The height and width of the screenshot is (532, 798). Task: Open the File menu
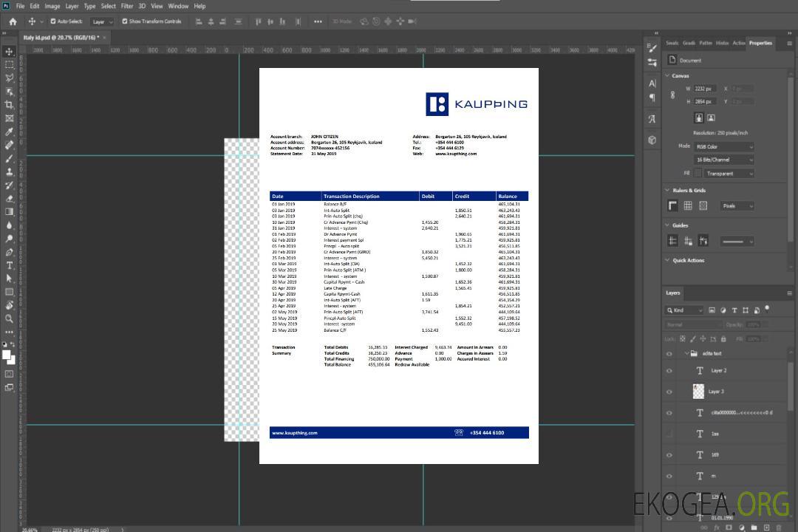tap(21, 6)
